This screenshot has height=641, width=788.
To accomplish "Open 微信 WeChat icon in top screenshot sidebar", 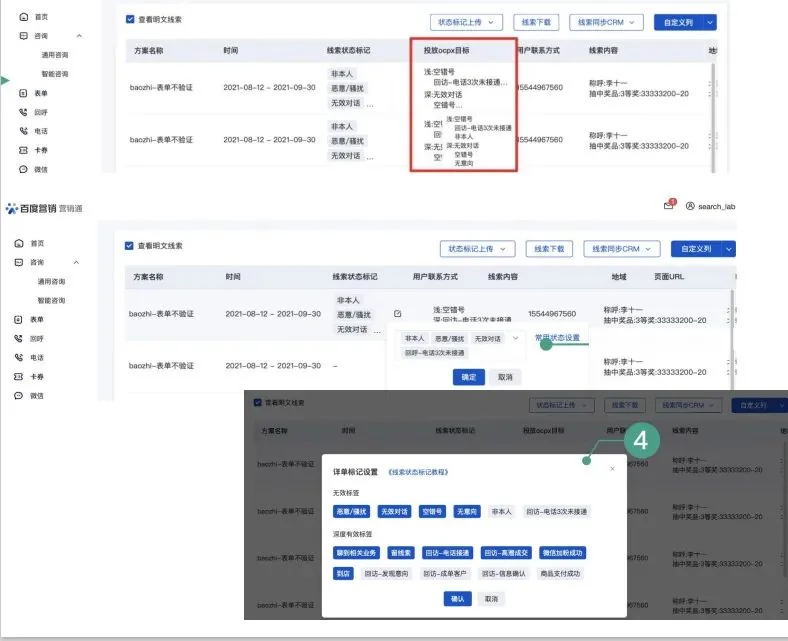I will coord(23,169).
